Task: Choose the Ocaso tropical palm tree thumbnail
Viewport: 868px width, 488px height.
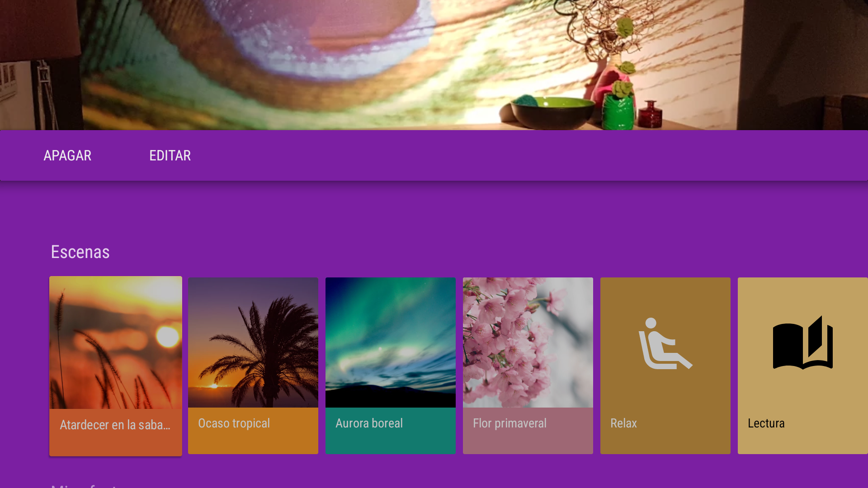Action: (x=253, y=343)
